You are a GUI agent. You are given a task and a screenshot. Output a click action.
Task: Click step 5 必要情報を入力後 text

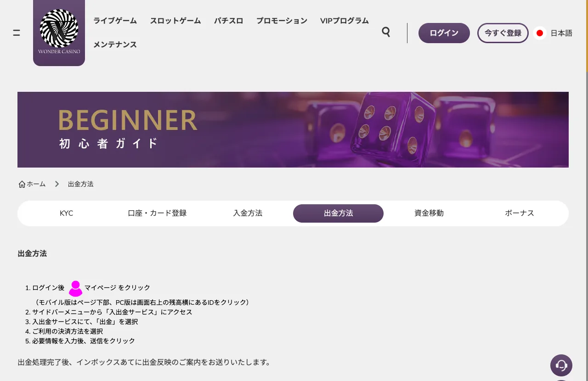coord(84,341)
